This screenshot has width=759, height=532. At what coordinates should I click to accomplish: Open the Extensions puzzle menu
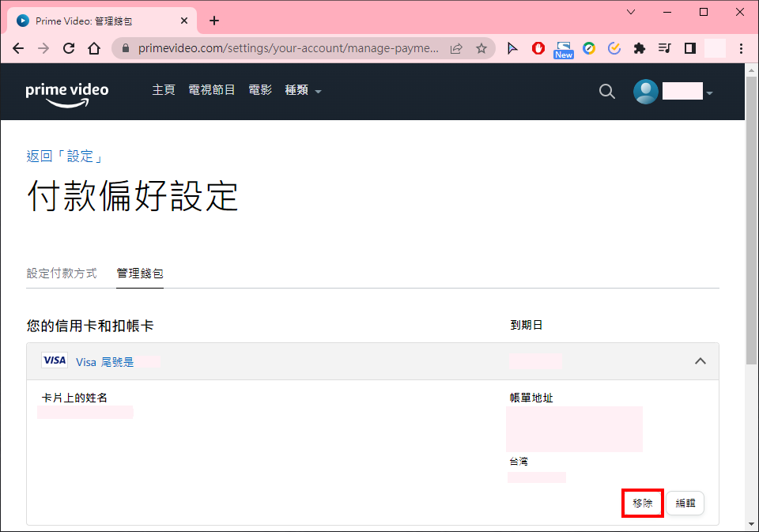tap(640, 48)
